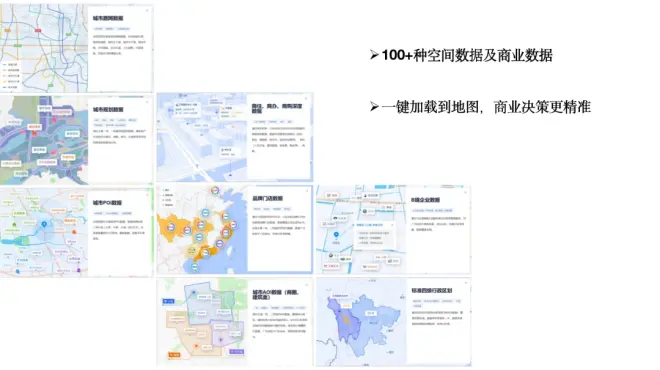The width and height of the screenshot is (660, 370).
Task: Select the 城市AOI数据（商圈、建筑面）title
Action: (x=276, y=295)
